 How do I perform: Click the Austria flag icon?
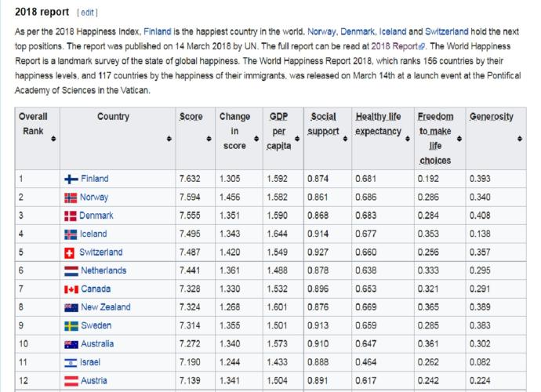71,381
